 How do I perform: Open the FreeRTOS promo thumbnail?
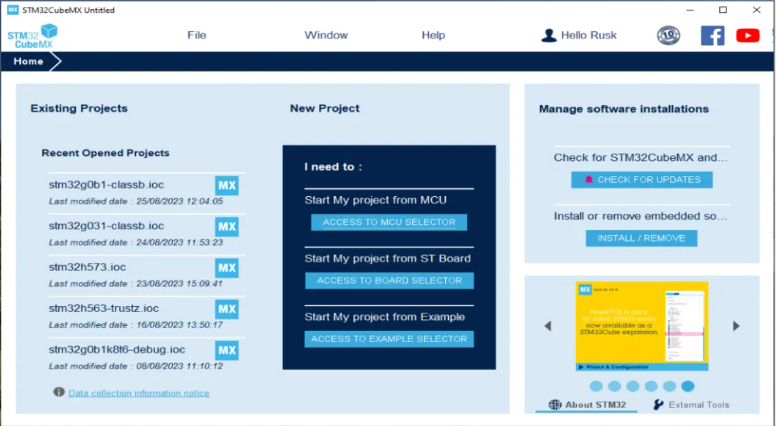pos(642,326)
